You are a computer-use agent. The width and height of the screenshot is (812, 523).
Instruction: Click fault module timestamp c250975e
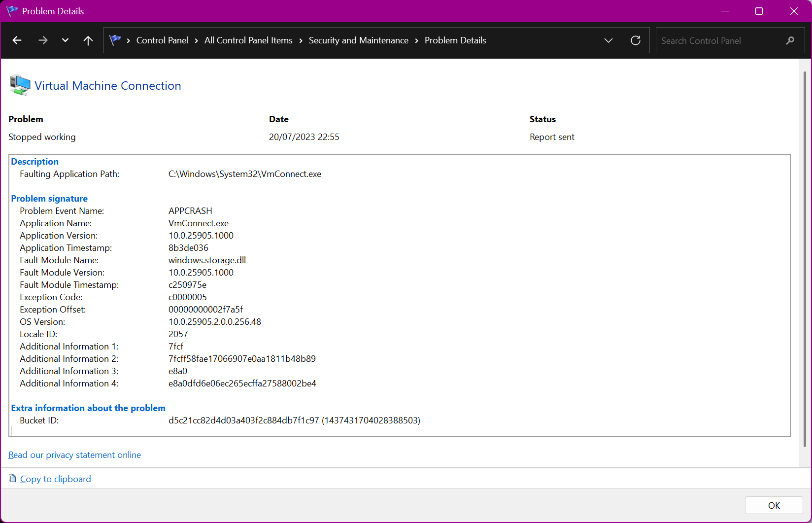[187, 285]
